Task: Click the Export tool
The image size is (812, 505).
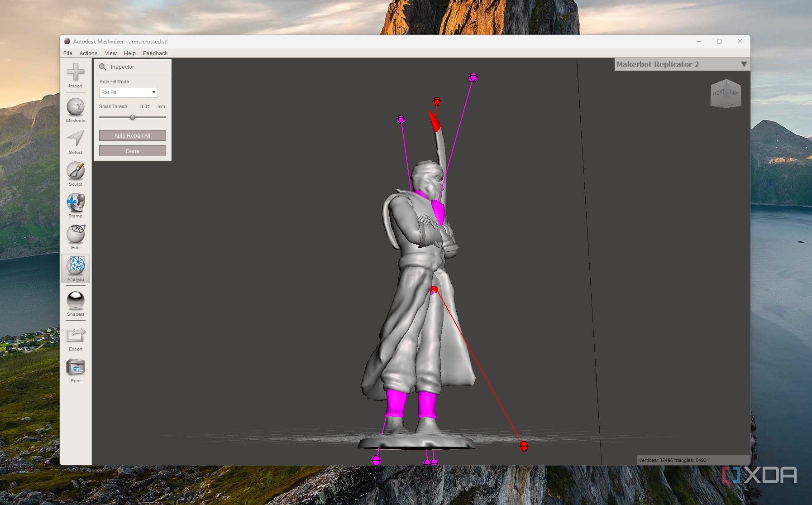Action: [x=75, y=335]
